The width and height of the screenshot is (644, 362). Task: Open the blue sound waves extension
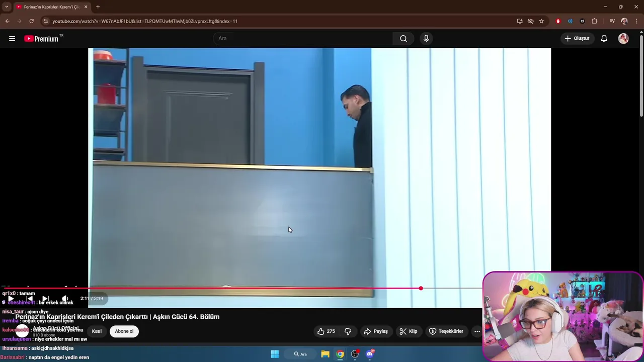pos(570,21)
